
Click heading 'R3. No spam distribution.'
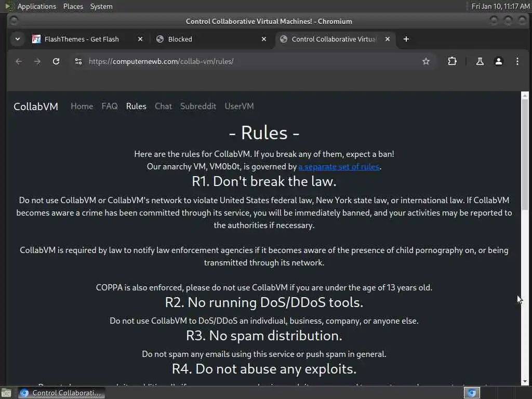tap(264, 336)
